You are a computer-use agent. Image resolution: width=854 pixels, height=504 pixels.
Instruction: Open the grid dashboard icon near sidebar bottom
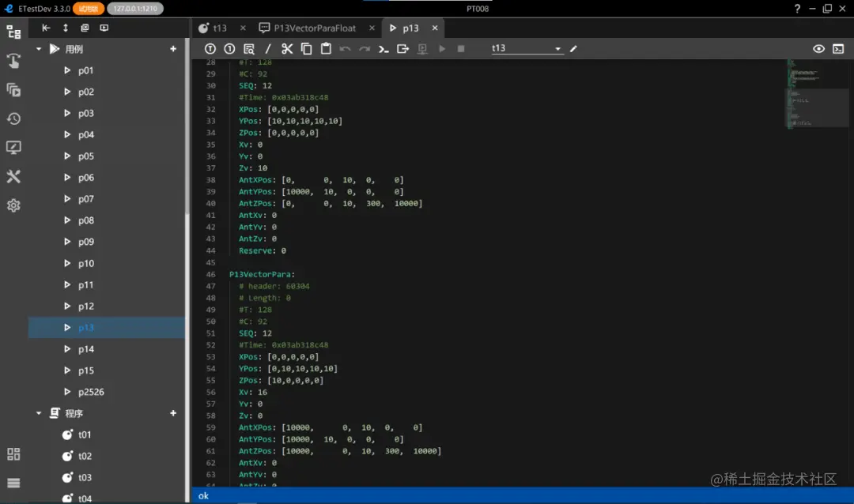coord(13,454)
